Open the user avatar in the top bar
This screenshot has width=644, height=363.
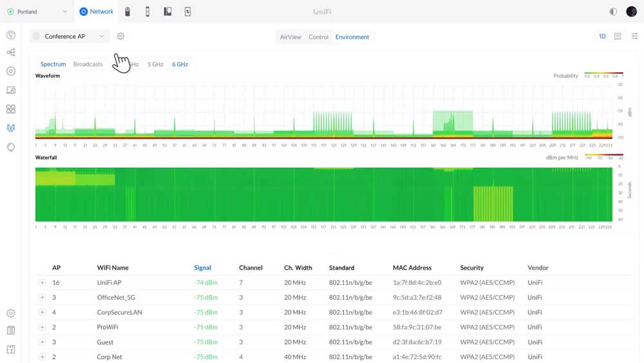click(x=631, y=12)
